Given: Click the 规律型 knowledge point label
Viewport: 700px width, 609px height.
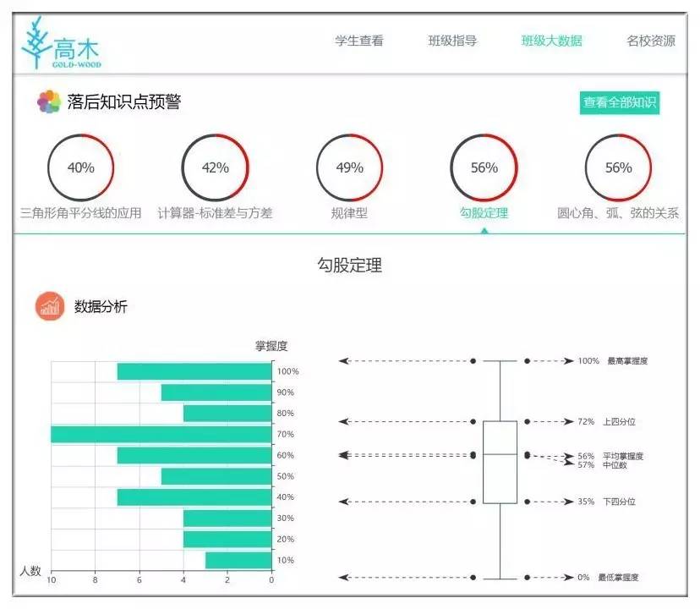Looking at the screenshot, I should pos(349,213).
